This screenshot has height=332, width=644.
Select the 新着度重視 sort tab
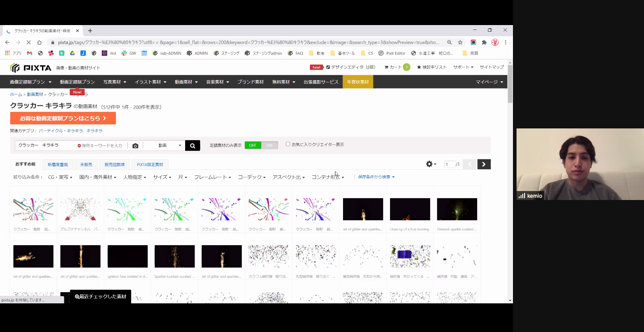click(58, 165)
